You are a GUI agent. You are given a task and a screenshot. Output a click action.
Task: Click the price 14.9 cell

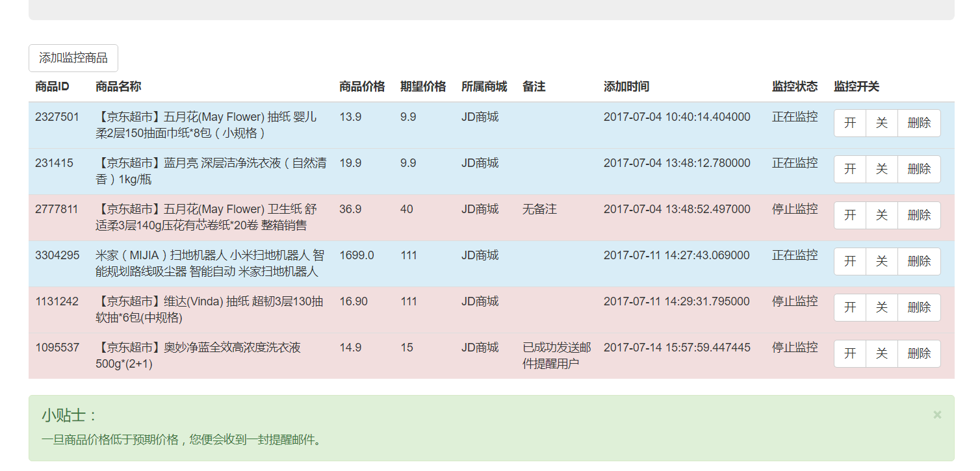pos(350,348)
